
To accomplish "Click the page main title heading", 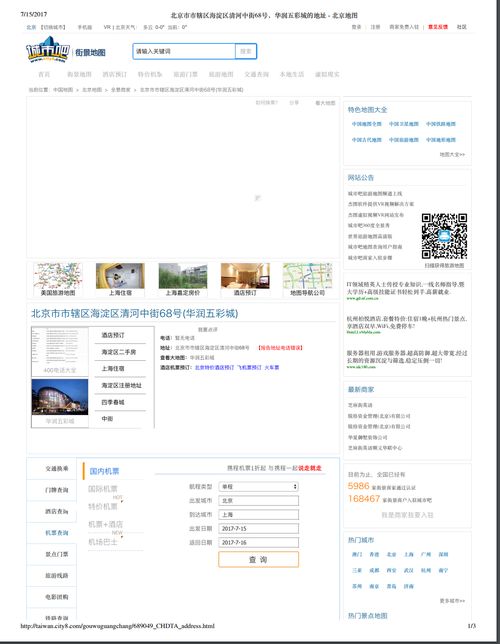I will pyautogui.click(x=135, y=314).
